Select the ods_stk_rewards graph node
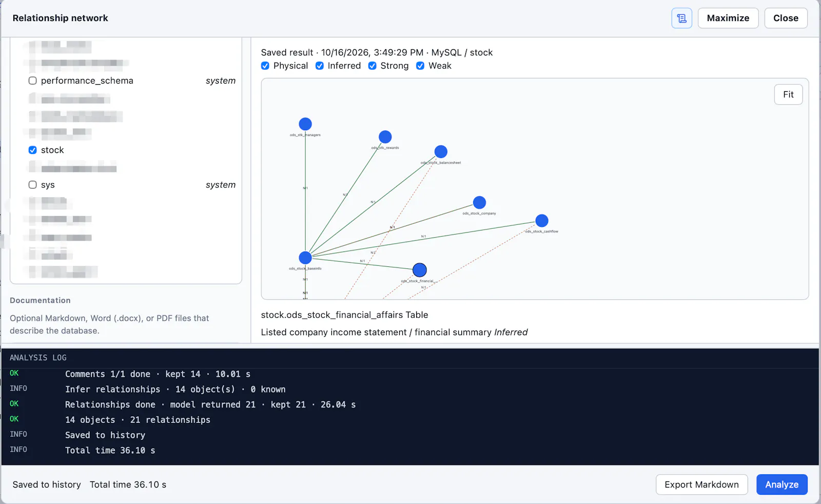Image resolution: width=821 pixels, height=504 pixels. click(x=385, y=137)
